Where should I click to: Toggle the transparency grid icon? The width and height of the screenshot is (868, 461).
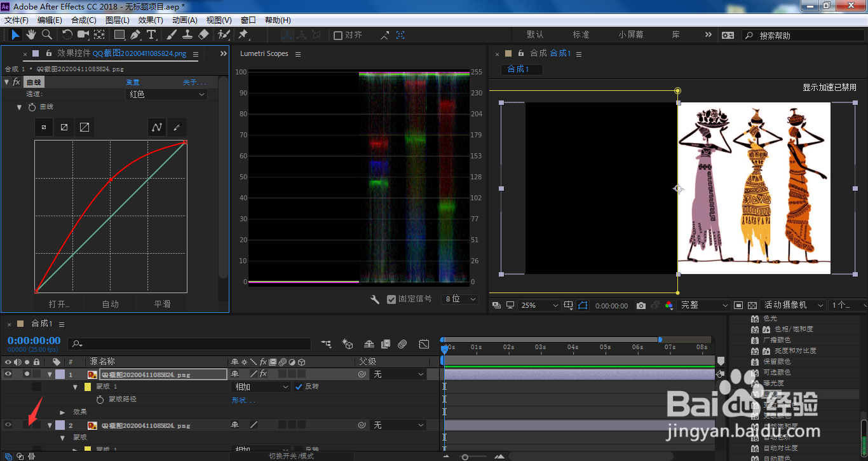coord(752,306)
